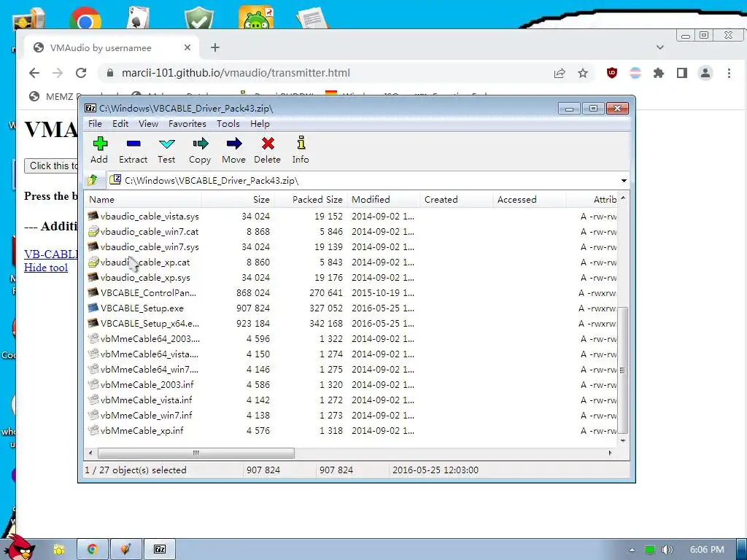Viewport: 747px width, 560px height.
Task: Open the Favorites menu in 7-Zip
Action: click(x=187, y=124)
